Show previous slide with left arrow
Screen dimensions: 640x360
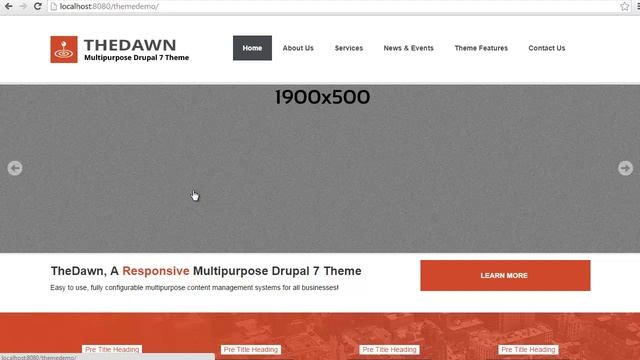(x=15, y=168)
